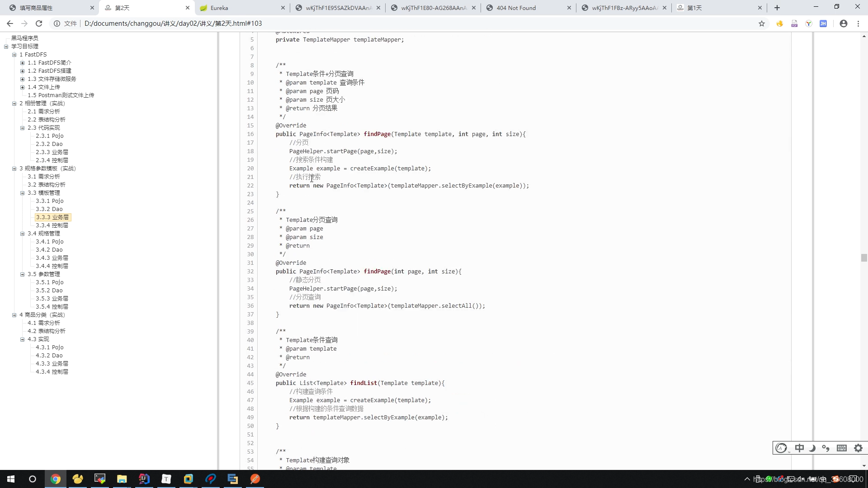The width and height of the screenshot is (868, 488).
Task: Click the site information icon in address bar
Action: 57,23
